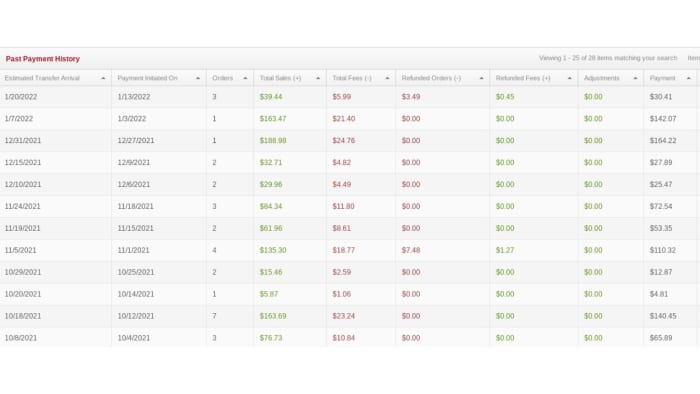Sort Total Fees (-) column arrow
Screen dimensions: 700x394
387,78
